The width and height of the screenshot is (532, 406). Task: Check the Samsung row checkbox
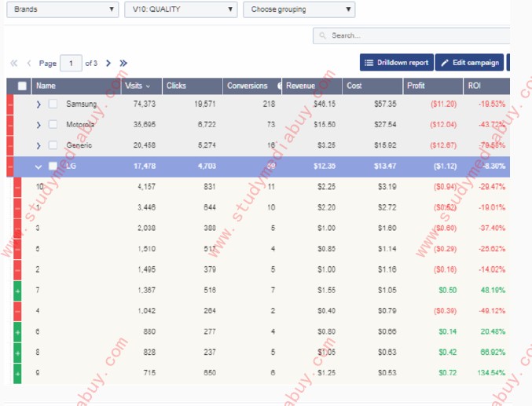[x=53, y=104]
